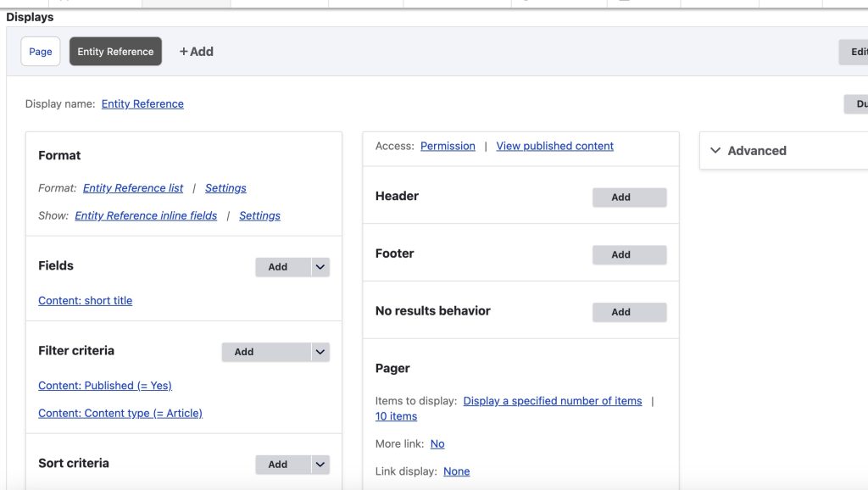Open Sort criteria Add dropdown arrow
The width and height of the screenshot is (868, 490).
click(320, 465)
